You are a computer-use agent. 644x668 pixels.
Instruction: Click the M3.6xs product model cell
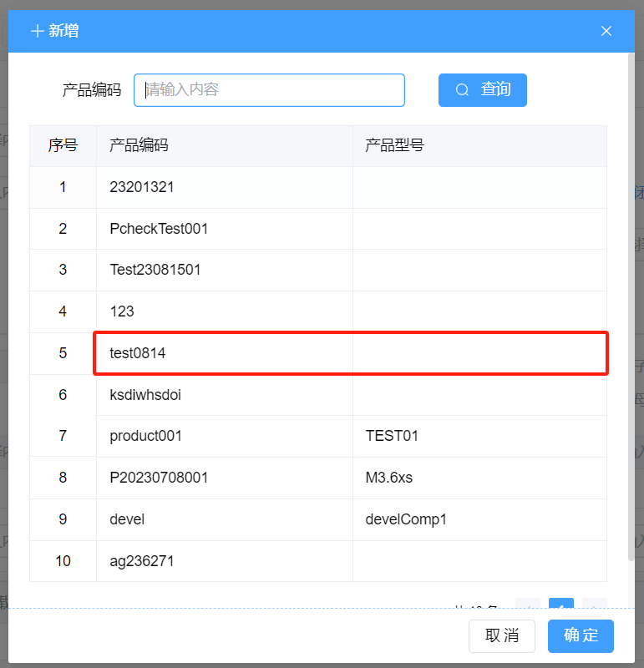coord(389,478)
